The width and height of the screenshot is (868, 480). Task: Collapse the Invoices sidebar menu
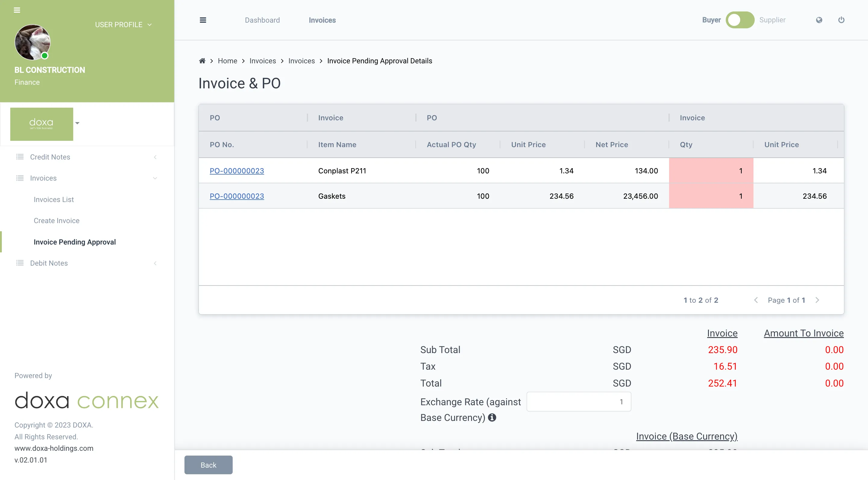pos(155,178)
